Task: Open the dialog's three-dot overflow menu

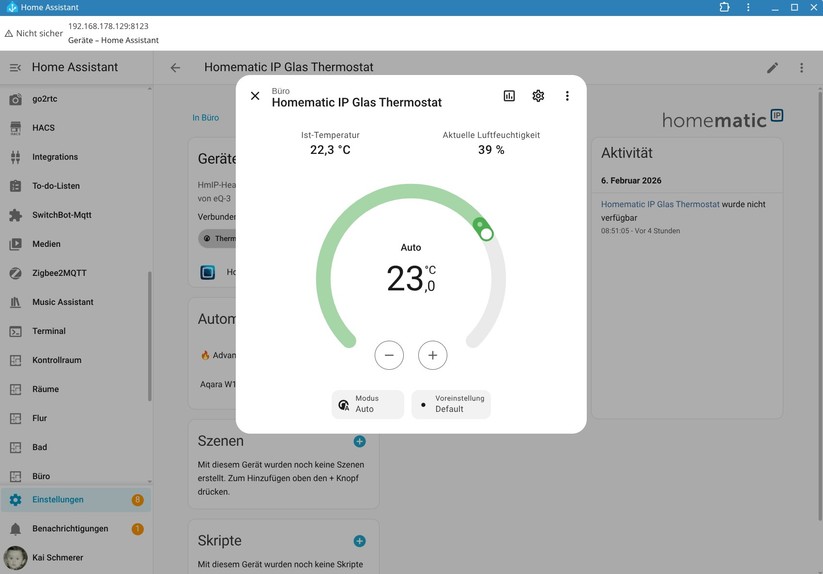Action: coord(567,95)
